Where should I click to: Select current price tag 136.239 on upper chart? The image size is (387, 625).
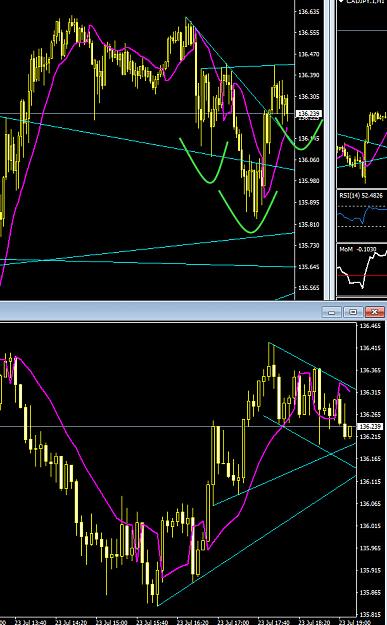click(x=309, y=114)
